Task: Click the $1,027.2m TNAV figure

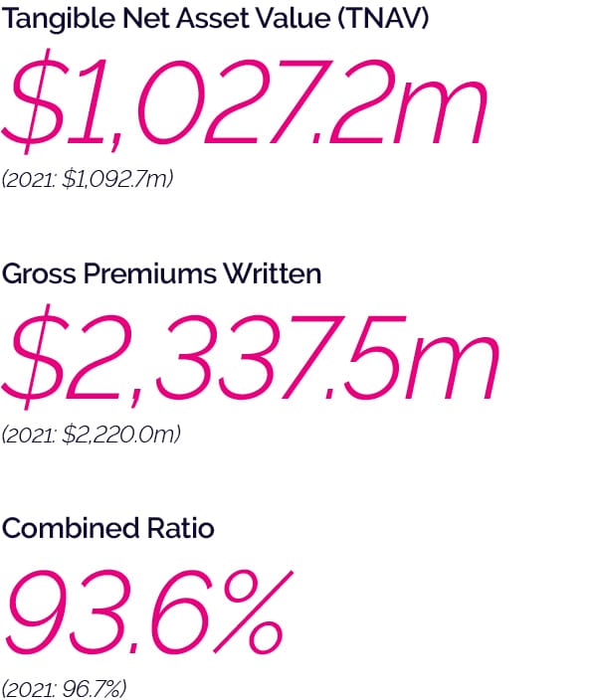Action: pos(245,101)
